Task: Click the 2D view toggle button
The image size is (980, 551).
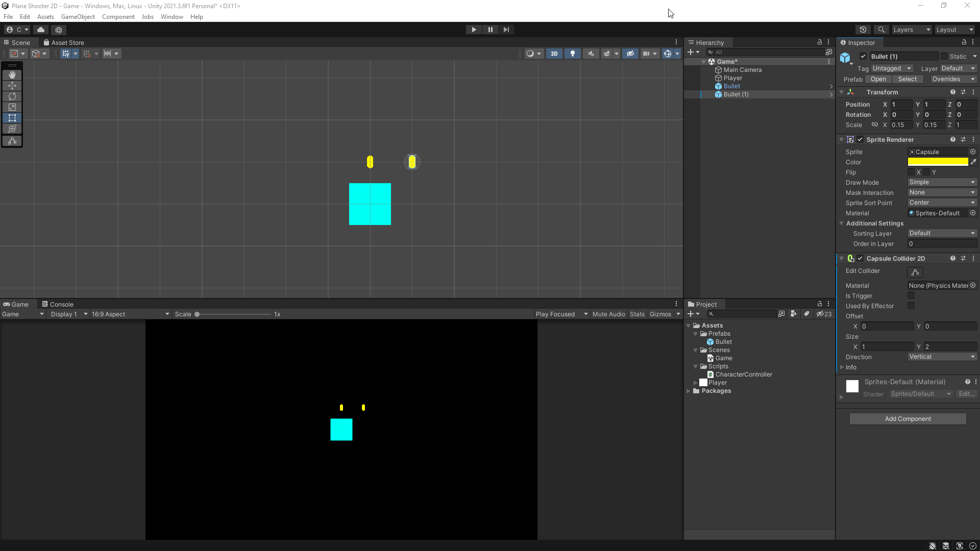Action: click(554, 53)
